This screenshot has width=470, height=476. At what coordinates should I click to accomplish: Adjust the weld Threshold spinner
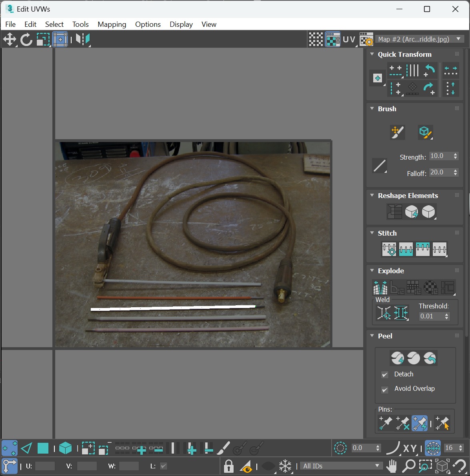coord(446,316)
